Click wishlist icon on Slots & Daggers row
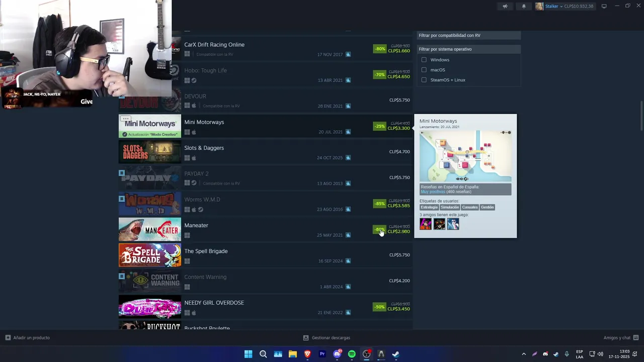Image resolution: width=644 pixels, height=362 pixels. point(348,157)
